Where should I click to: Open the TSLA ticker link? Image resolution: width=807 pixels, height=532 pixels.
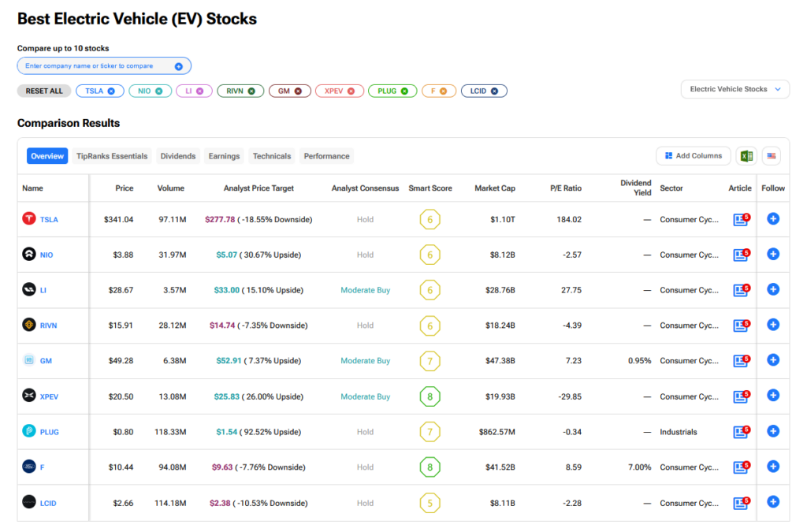coord(49,220)
